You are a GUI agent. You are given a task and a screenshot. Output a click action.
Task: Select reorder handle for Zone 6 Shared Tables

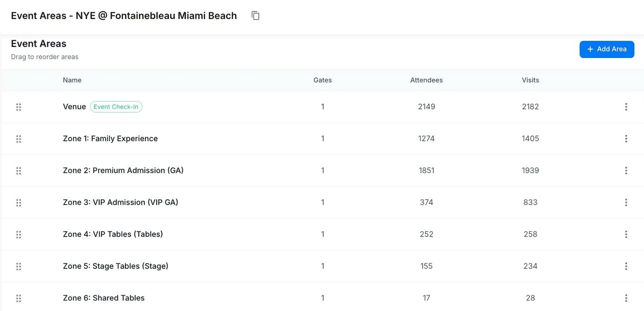click(18, 298)
